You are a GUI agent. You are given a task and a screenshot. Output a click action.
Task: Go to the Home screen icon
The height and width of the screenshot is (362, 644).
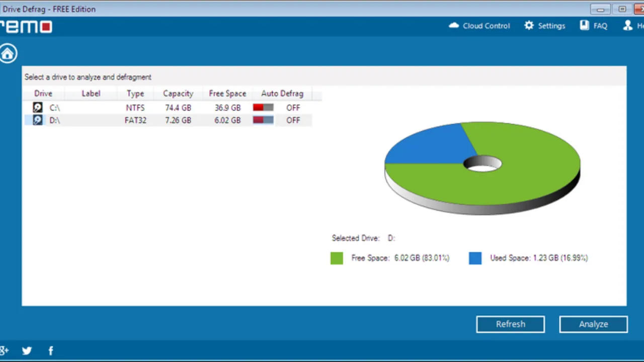point(8,53)
